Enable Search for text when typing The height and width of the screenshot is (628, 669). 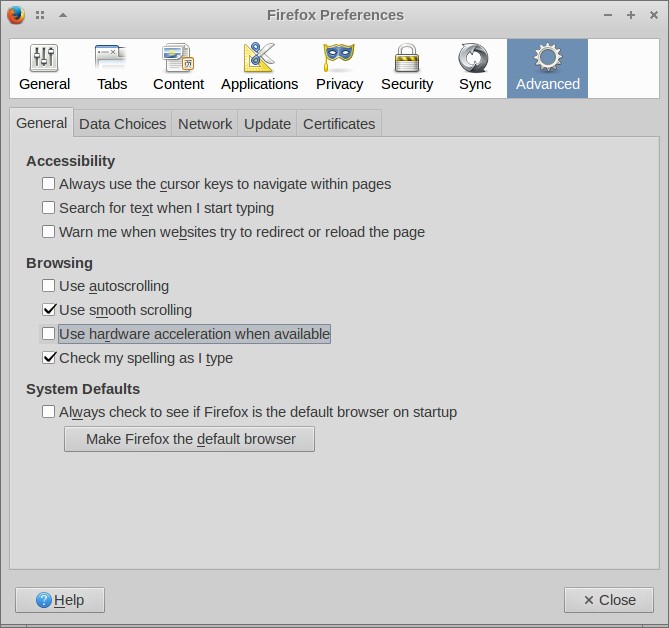coord(49,208)
